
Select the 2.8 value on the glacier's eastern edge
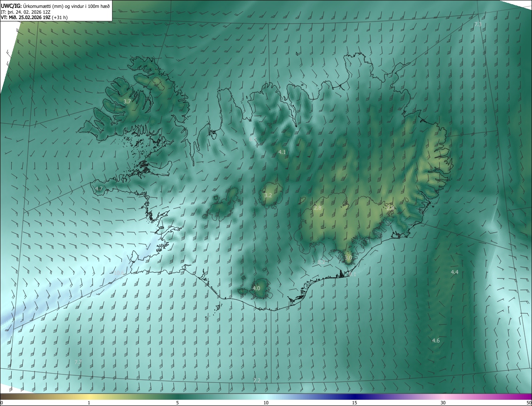coord(390,208)
